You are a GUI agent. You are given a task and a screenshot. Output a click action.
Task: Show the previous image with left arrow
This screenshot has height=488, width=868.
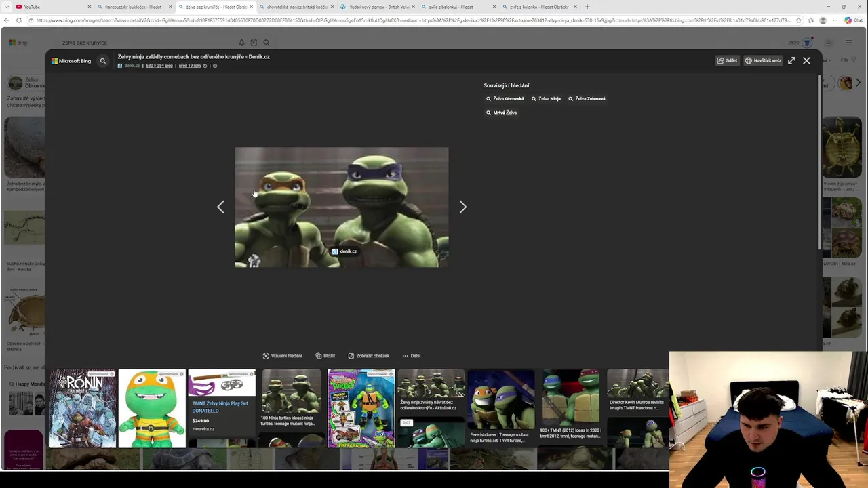[220, 207]
